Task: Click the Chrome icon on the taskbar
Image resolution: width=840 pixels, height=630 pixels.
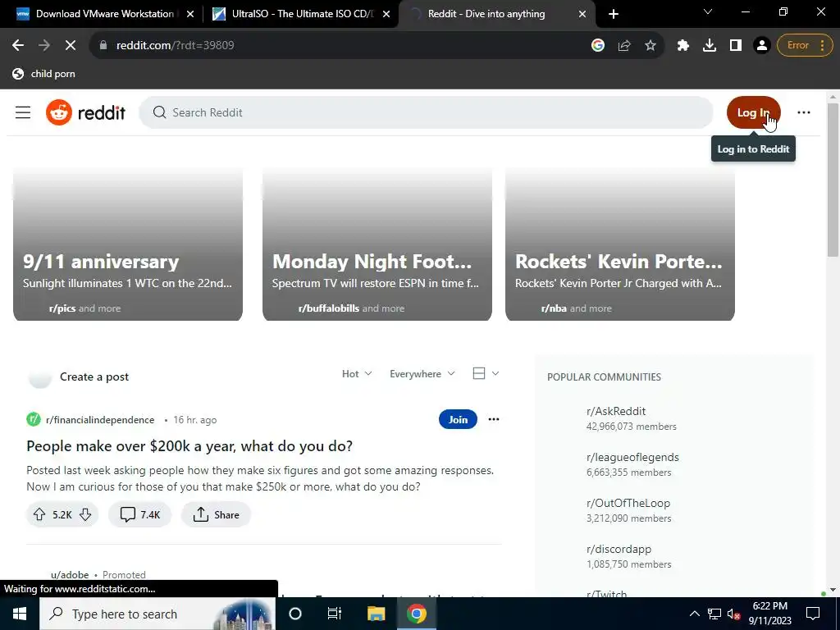Action: pos(416,614)
